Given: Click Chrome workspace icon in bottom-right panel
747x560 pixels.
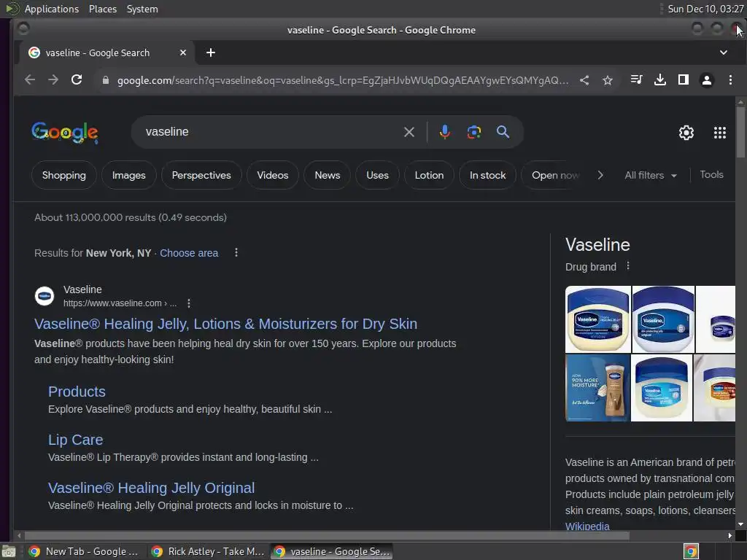Looking at the screenshot, I should click(691, 551).
